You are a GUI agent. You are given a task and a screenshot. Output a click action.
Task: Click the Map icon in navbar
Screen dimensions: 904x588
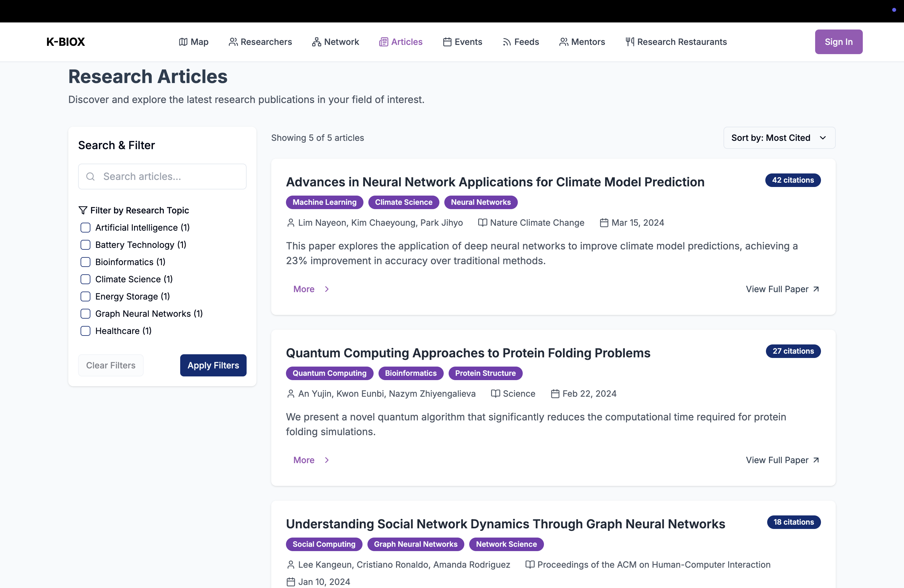(x=183, y=42)
